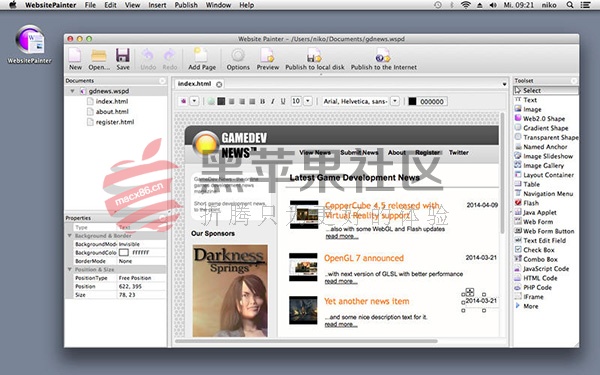Choose the Select tool in Toolset
The height and width of the screenshot is (375, 600).
tap(546, 90)
